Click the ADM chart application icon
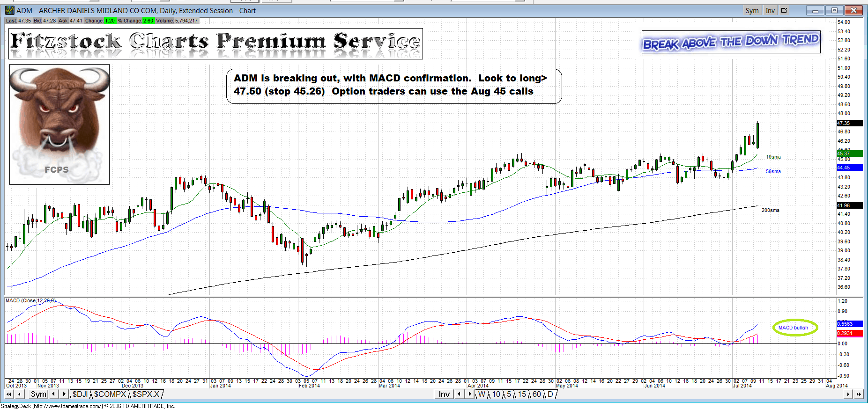 click(x=9, y=10)
